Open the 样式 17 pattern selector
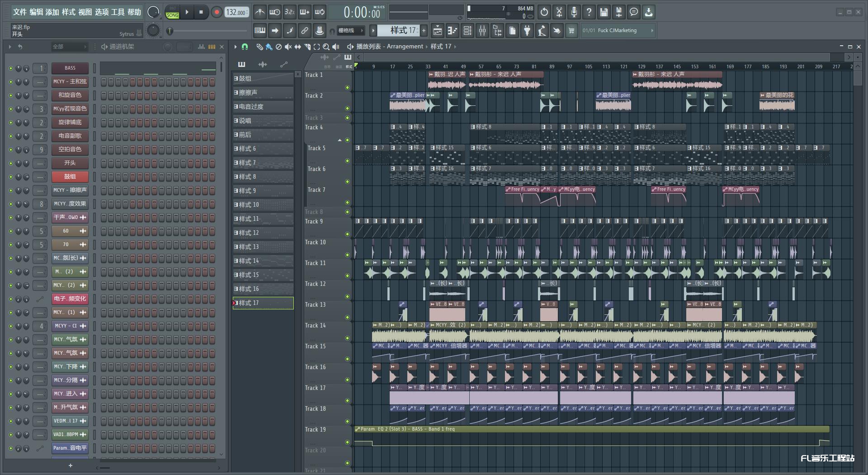The image size is (868, 475). point(398,30)
